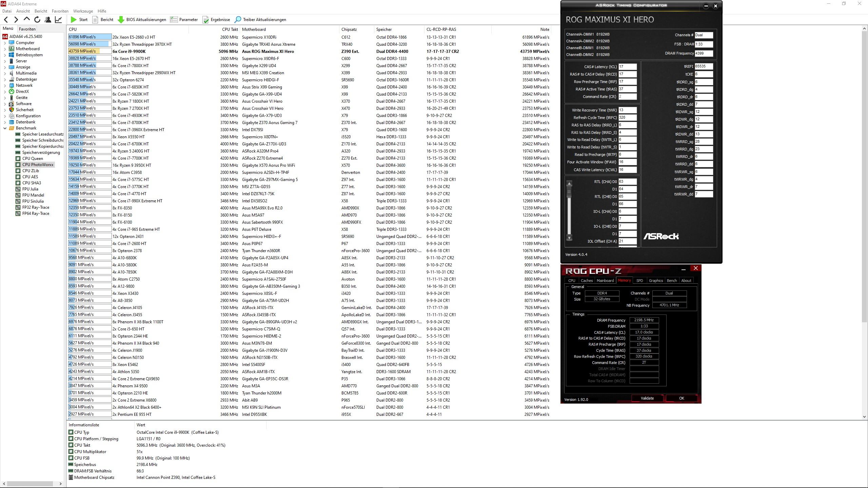Open the Werkzeuge menu
868x488 pixels.
[x=83, y=11]
